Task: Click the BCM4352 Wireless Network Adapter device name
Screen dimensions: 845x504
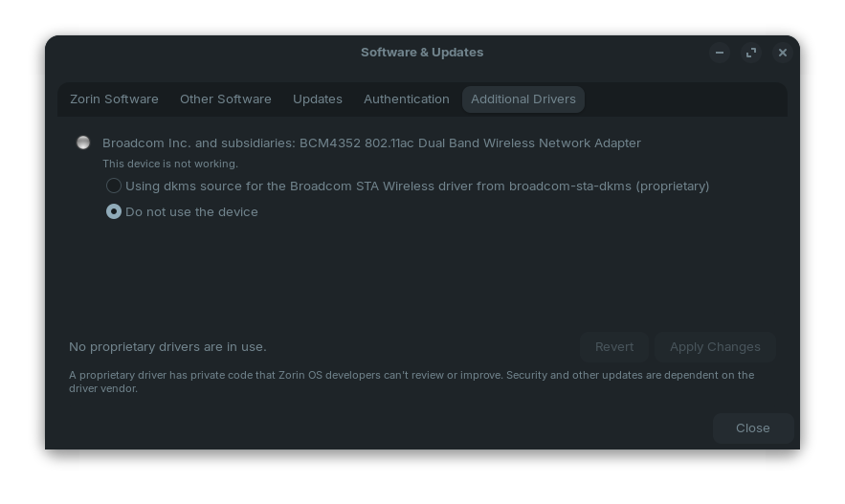Action: coord(371,143)
